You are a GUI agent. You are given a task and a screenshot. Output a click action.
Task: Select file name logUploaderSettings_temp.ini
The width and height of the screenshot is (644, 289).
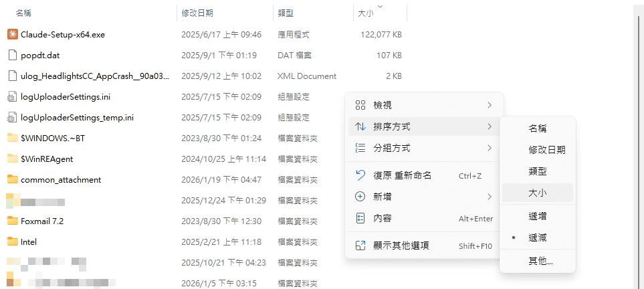77,118
